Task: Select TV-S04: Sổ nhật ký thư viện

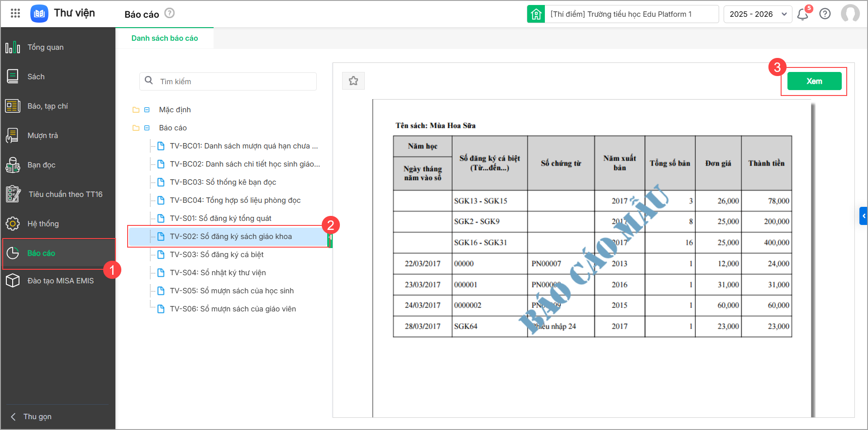Action: (218, 272)
